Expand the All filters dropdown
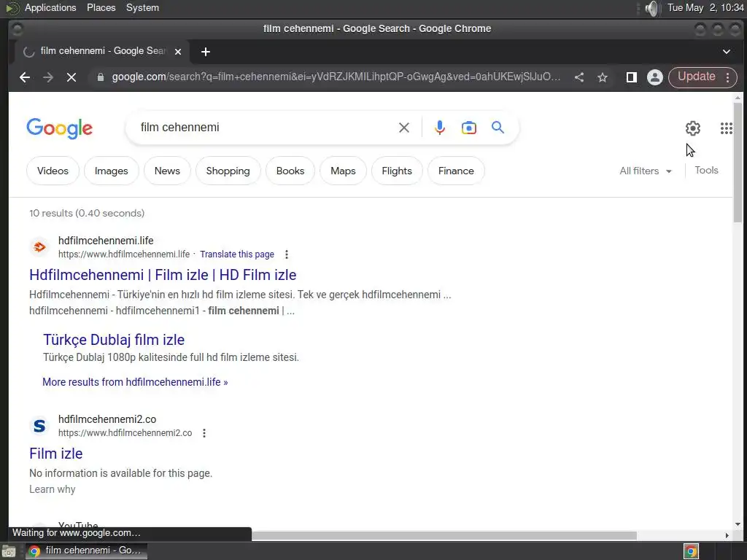This screenshot has height=560, width=747. (646, 171)
